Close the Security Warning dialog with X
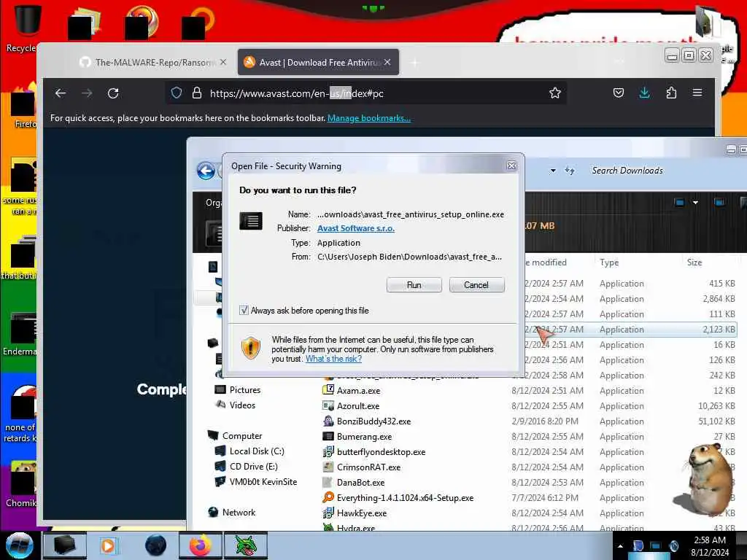 coord(511,166)
